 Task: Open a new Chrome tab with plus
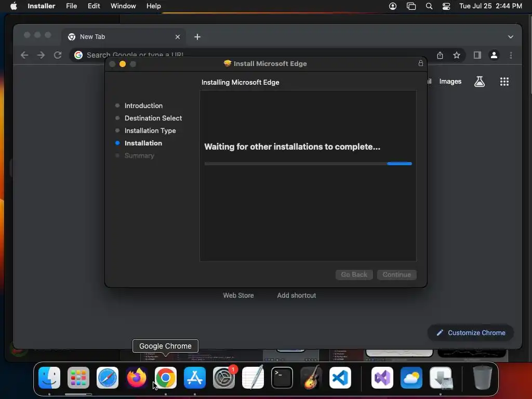pos(197,37)
